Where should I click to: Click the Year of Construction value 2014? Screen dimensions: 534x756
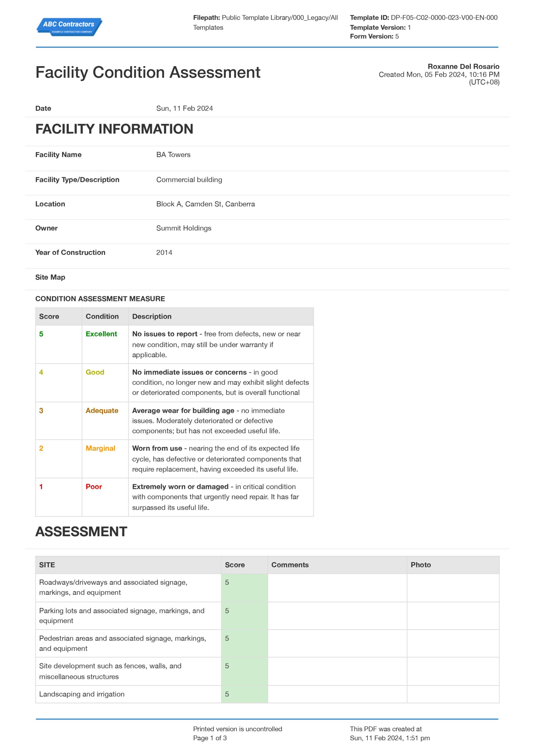164,252
